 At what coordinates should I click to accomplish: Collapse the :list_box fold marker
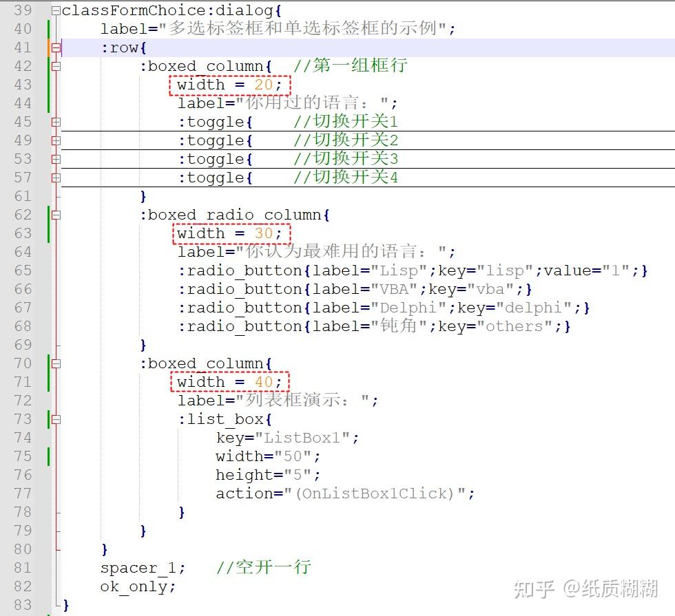pos(55,418)
